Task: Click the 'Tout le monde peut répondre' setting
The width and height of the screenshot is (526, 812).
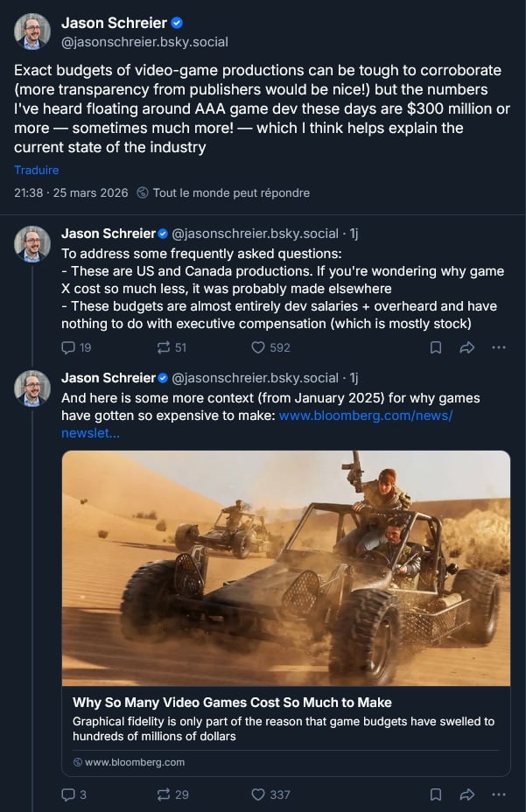Action: [230, 192]
